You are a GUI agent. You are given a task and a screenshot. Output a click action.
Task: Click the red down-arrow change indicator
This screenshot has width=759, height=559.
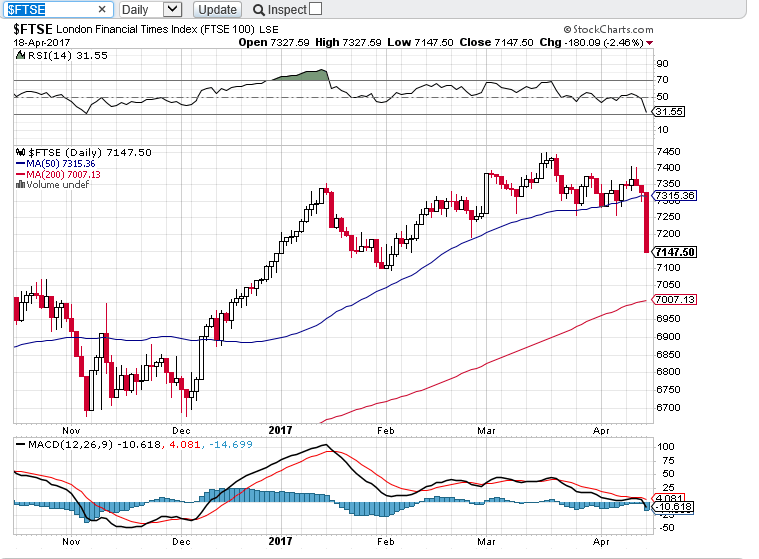650,43
